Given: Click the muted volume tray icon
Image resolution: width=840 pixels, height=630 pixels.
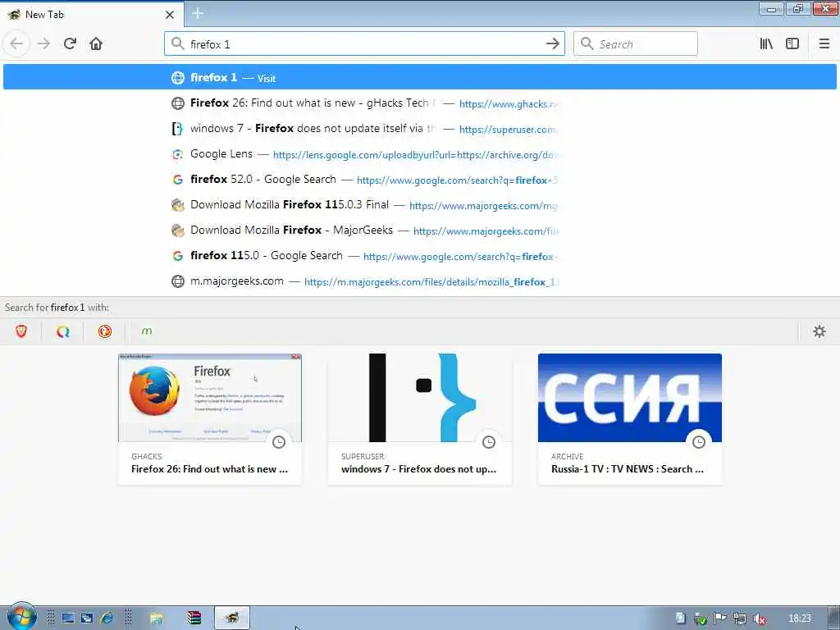Looking at the screenshot, I should (x=759, y=619).
